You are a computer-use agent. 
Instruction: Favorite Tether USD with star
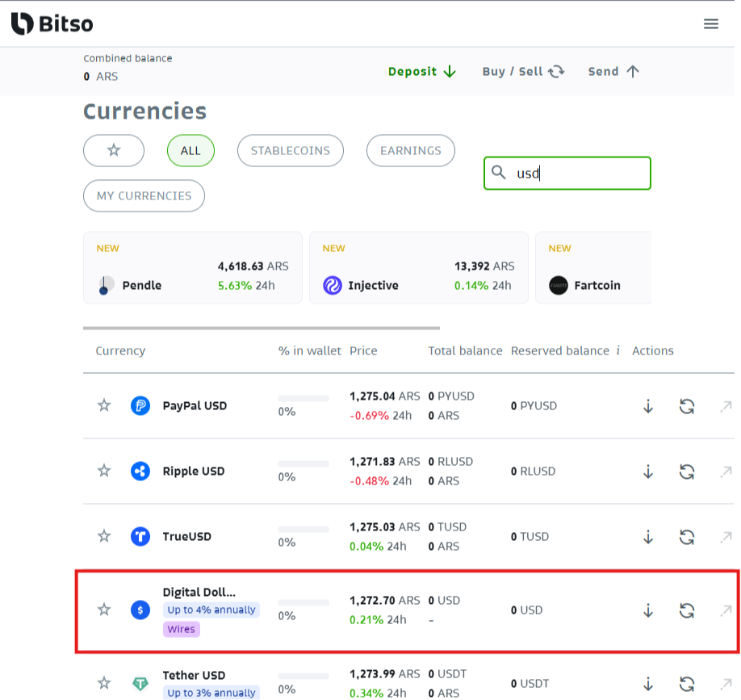104,683
